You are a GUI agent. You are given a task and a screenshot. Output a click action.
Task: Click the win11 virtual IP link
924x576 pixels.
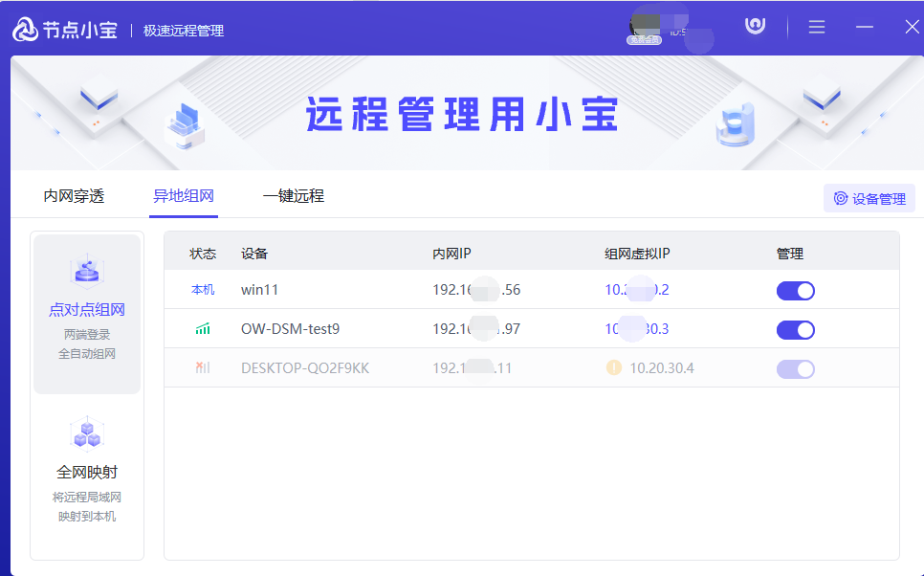[x=636, y=290]
